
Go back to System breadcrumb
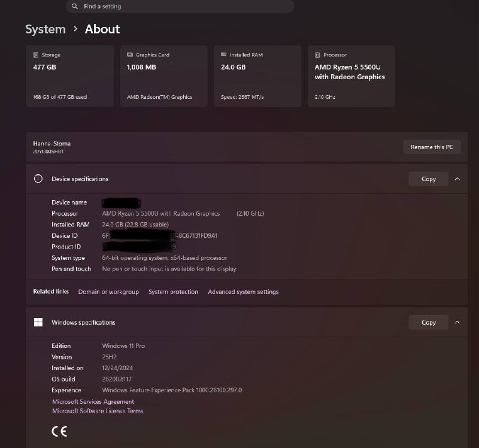pyautogui.click(x=46, y=29)
